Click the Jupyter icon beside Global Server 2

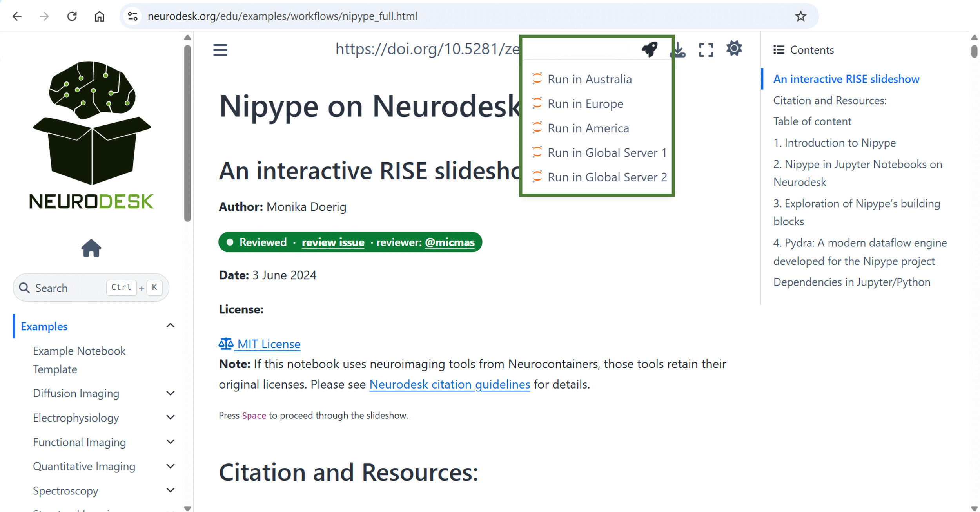pyautogui.click(x=537, y=177)
